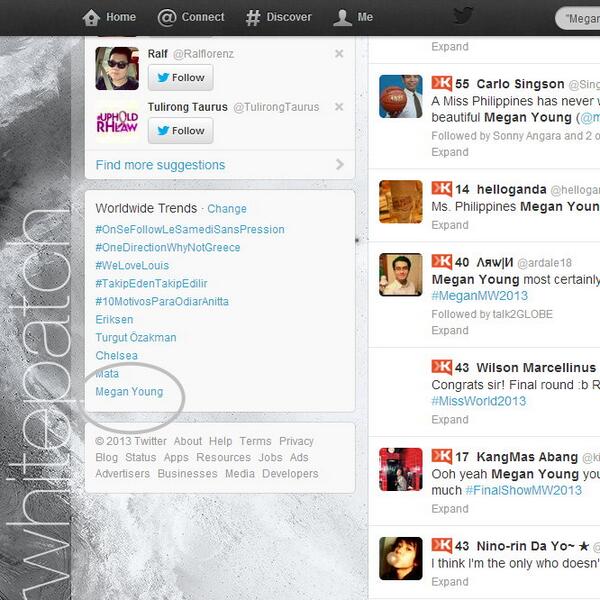Open the Blog footer link

tap(106, 457)
